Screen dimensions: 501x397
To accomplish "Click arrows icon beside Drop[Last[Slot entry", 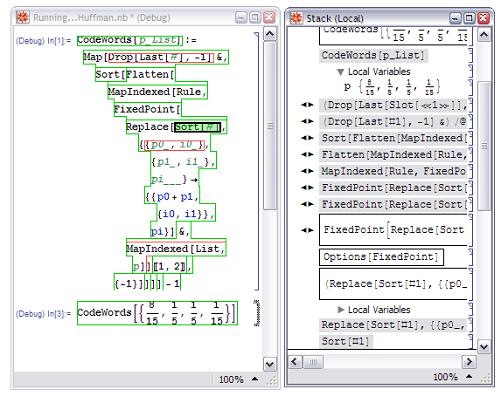I will (307, 105).
